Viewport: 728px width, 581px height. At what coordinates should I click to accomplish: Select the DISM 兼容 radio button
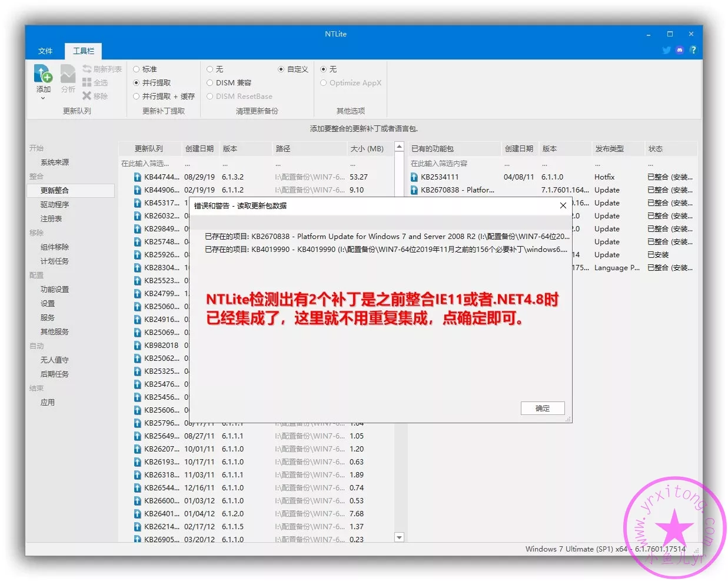[x=210, y=82]
